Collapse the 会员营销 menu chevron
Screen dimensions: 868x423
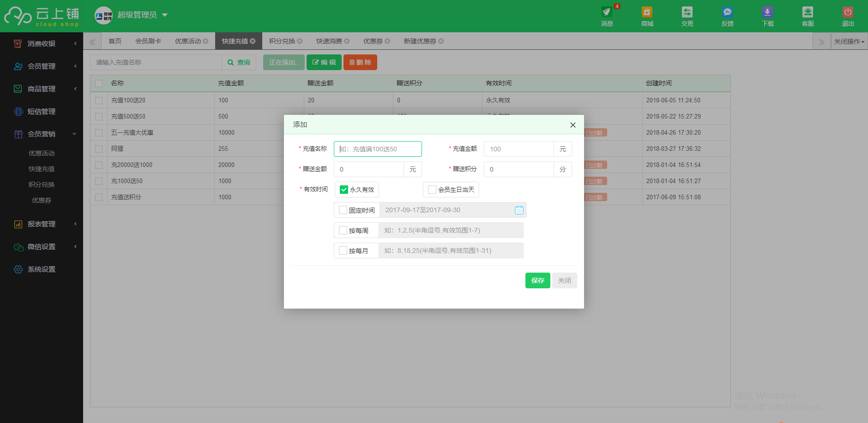[74, 134]
